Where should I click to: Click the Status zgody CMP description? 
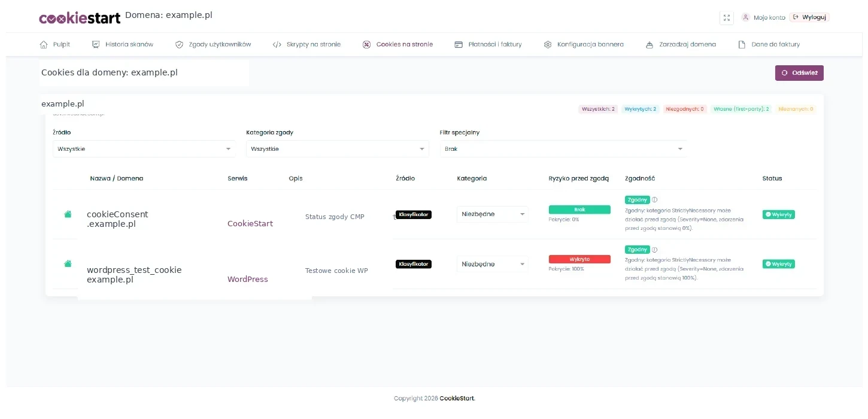point(335,217)
